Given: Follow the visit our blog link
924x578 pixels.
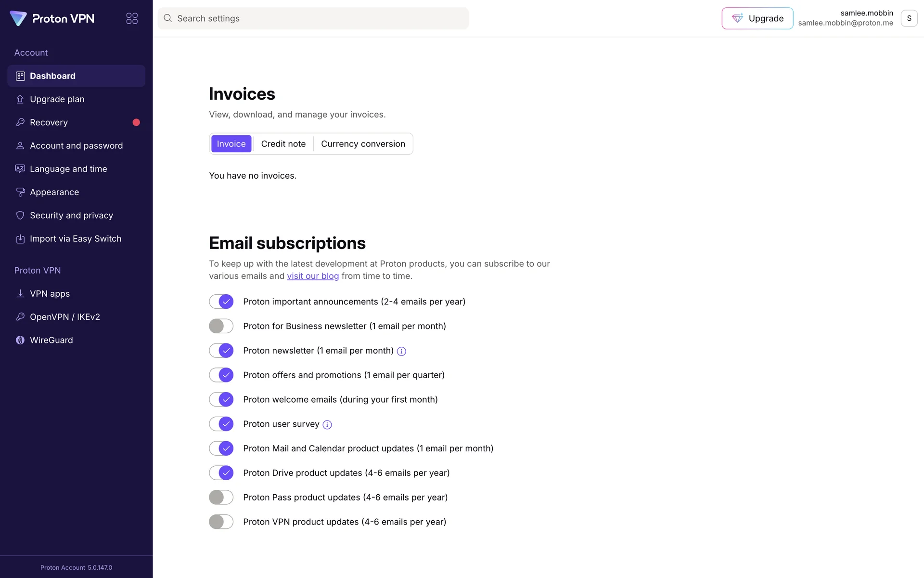Looking at the screenshot, I should click(313, 276).
